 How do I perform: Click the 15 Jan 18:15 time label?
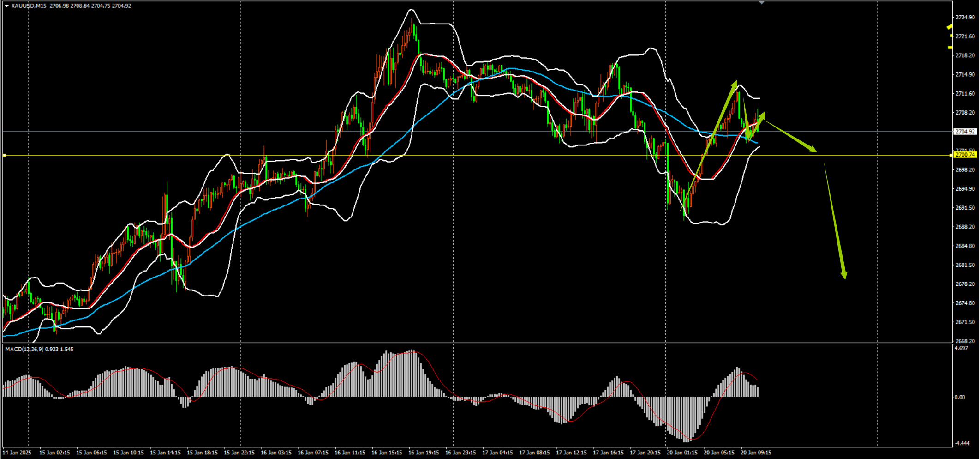click(x=202, y=453)
